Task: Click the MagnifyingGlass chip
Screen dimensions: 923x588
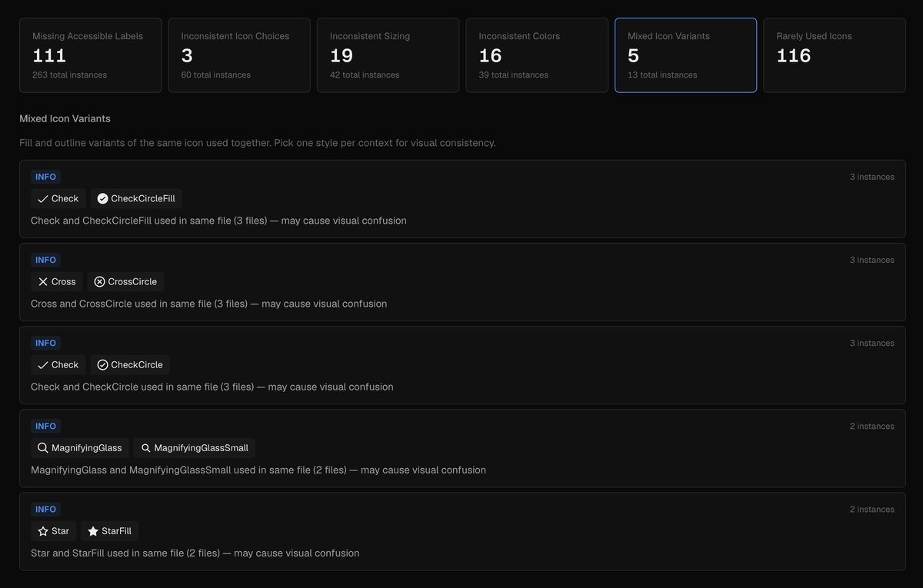Action: click(x=80, y=447)
